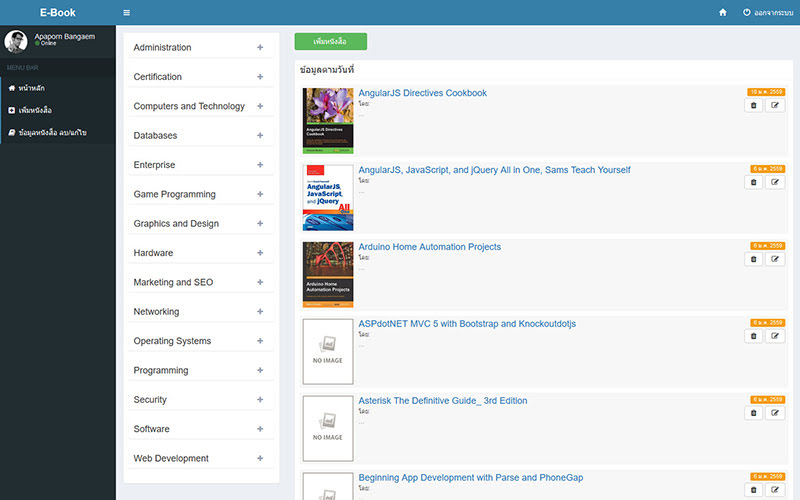Image resolution: width=800 pixels, height=500 pixels.
Task: Delete AngularJS, JavaScript, and jQuery book
Action: point(754,182)
